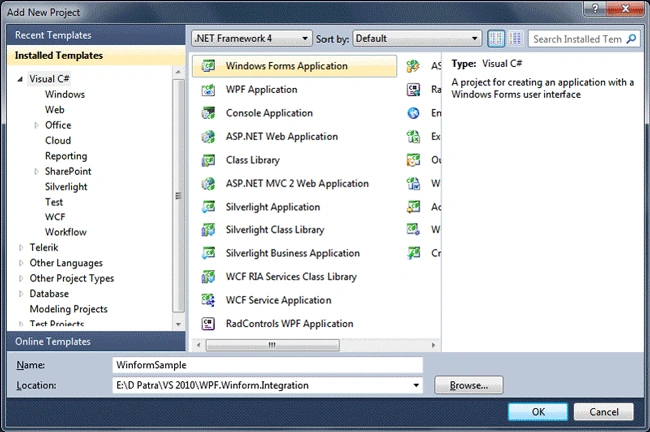Click the WCF Service Application icon
The width and height of the screenshot is (650, 432).
pos(208,300)
